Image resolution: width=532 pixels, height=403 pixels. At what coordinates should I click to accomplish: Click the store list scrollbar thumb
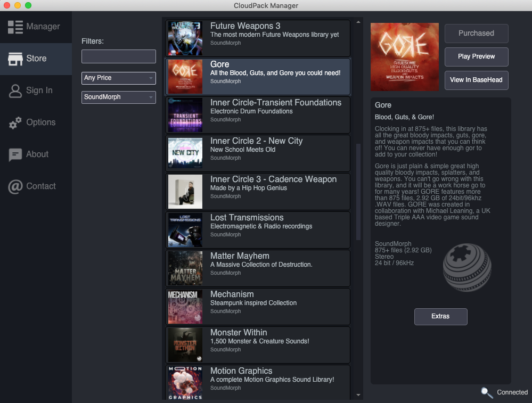coord(358,192)
